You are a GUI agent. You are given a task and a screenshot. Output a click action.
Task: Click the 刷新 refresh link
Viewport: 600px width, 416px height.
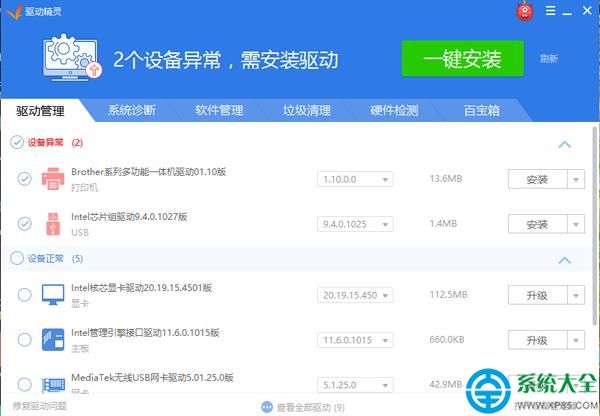[549, 59]
